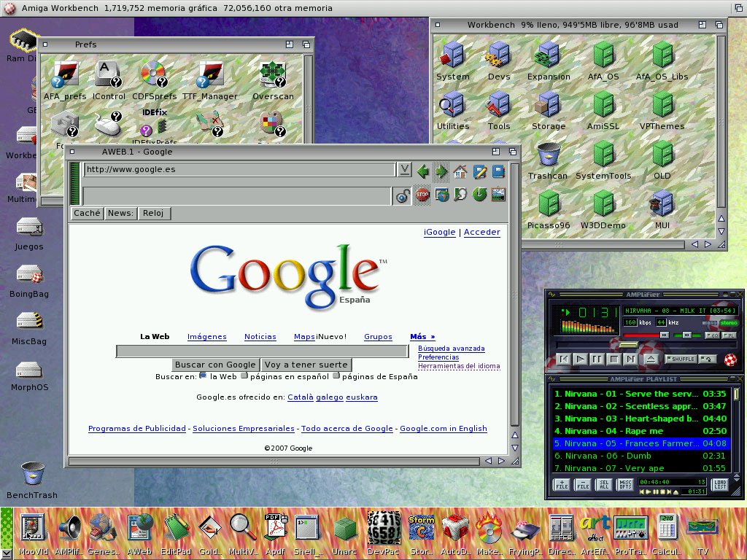
Task: Open the Català language link
Action: 300,397
